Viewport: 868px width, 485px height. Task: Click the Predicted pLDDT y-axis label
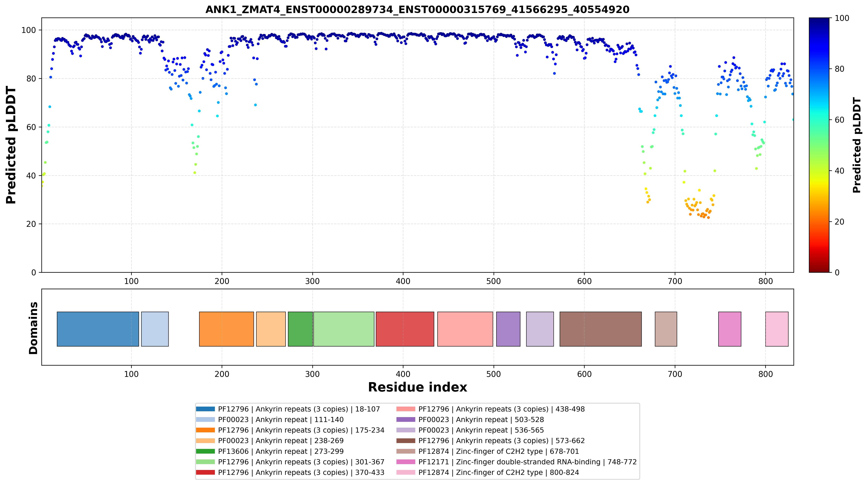click(11, 145)
